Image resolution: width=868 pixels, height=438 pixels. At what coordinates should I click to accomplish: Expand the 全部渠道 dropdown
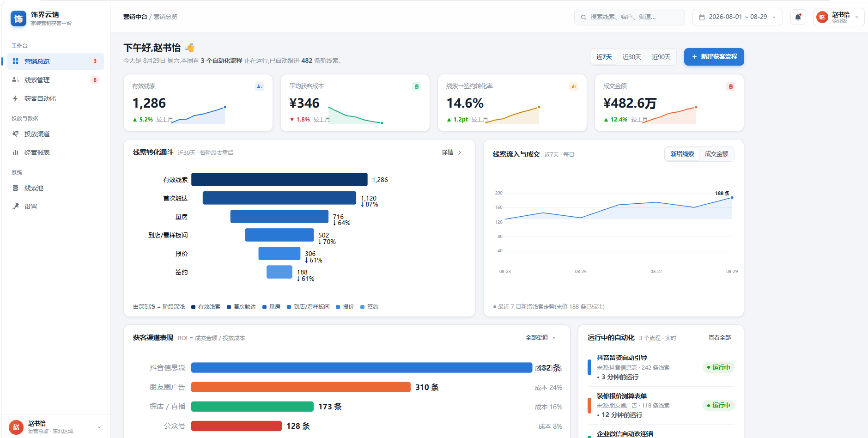tap(541, 338)
